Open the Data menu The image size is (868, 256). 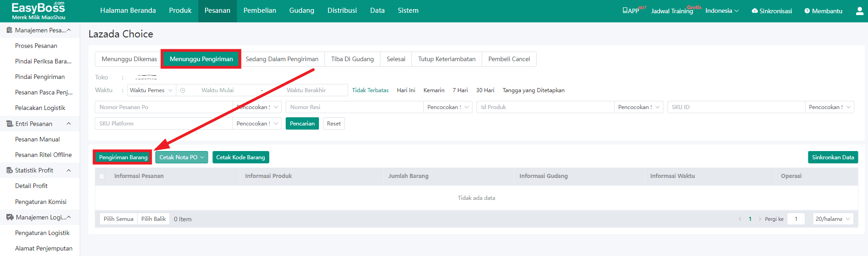377,10
